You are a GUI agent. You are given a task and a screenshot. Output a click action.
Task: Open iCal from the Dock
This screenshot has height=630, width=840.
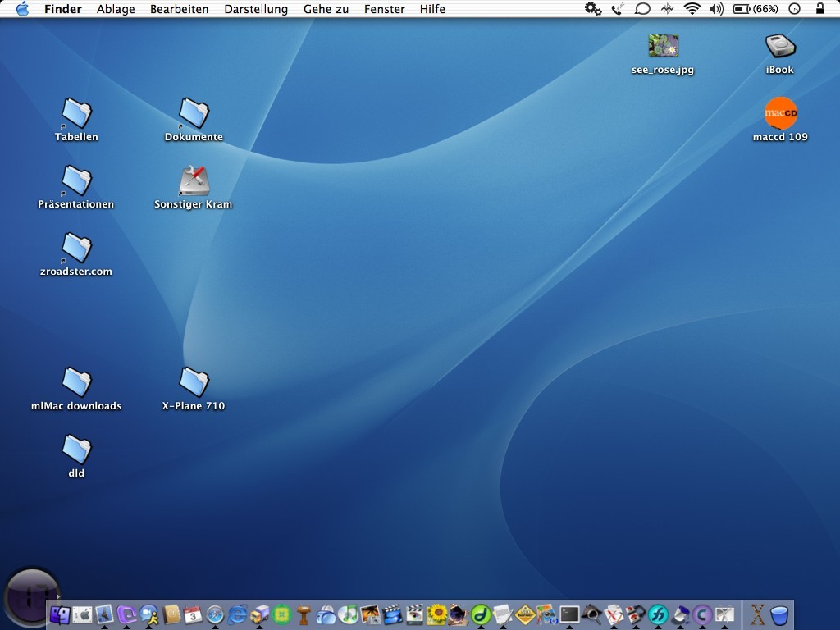[191, 615]
